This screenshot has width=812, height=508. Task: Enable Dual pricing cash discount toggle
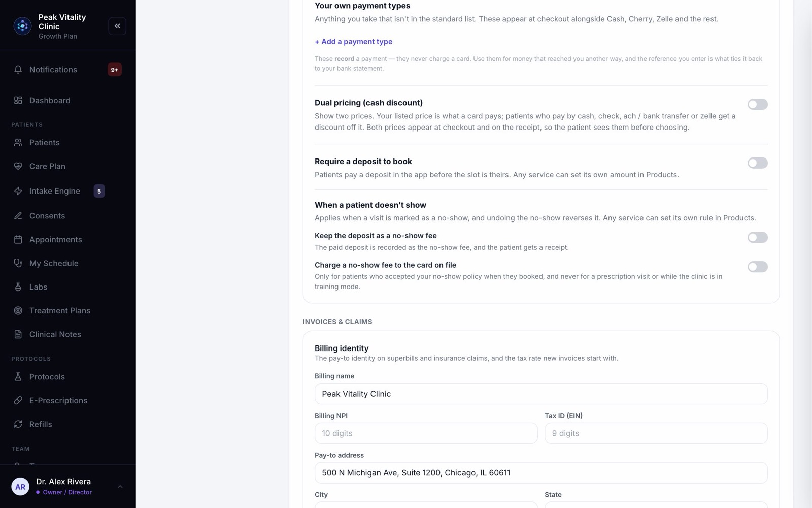point(757,104)
